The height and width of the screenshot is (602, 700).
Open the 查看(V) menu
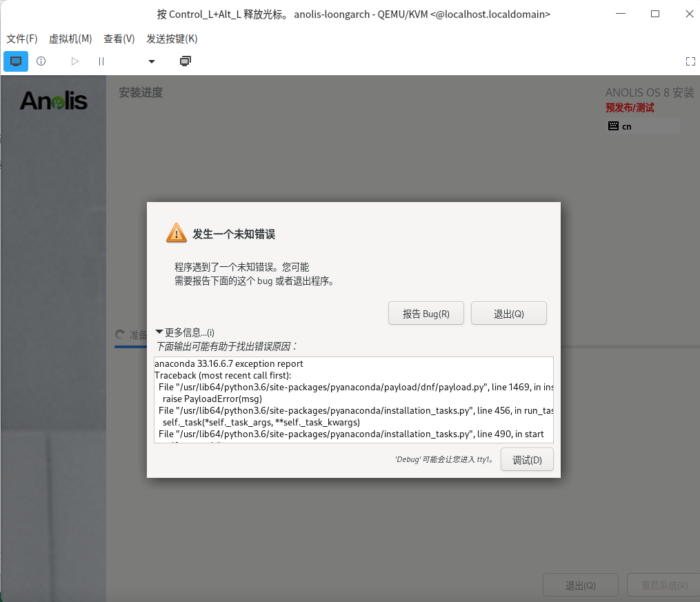point(119,39)
